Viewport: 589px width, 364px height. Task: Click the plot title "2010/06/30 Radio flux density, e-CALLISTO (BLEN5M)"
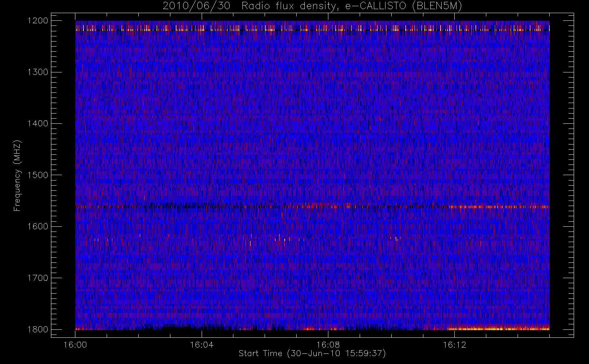coord(312,6)
